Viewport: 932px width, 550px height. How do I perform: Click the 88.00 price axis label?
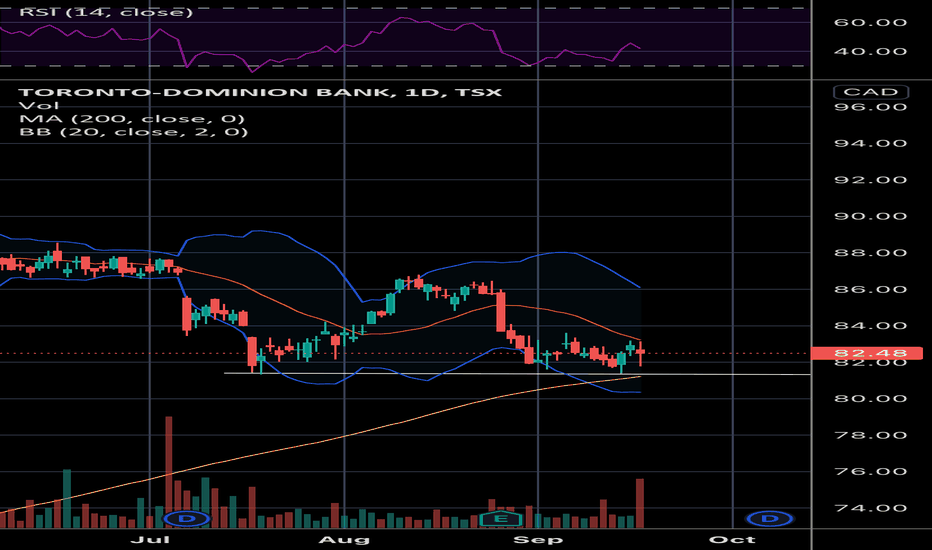871,253
